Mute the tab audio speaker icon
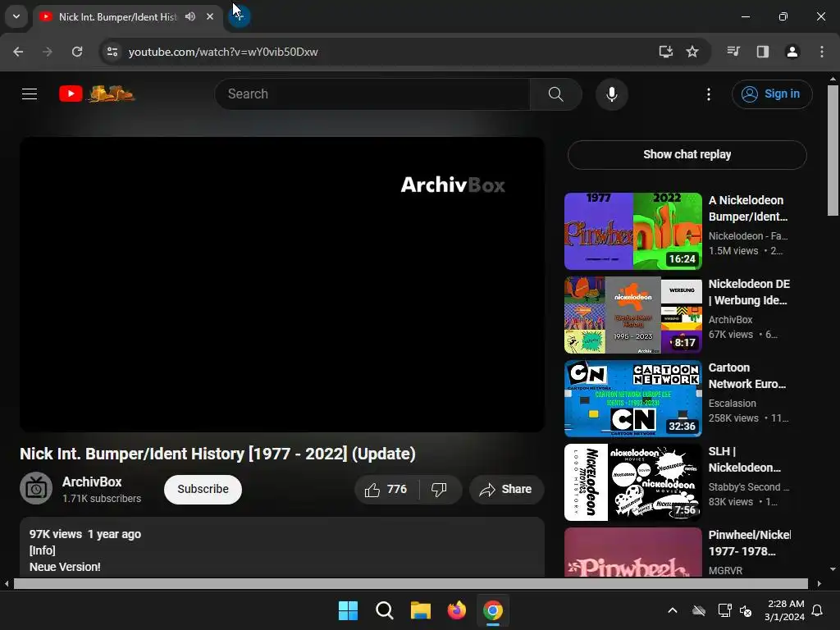 point(190,16)
